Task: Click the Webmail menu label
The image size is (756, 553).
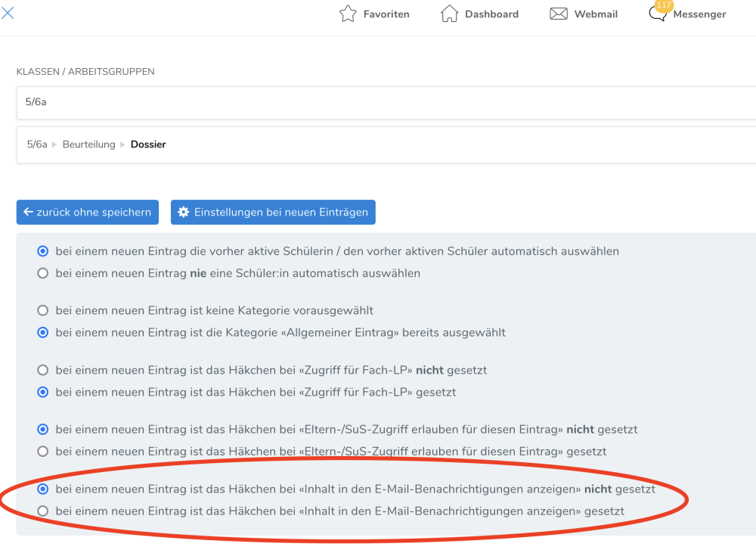Action: click(596, 14)
